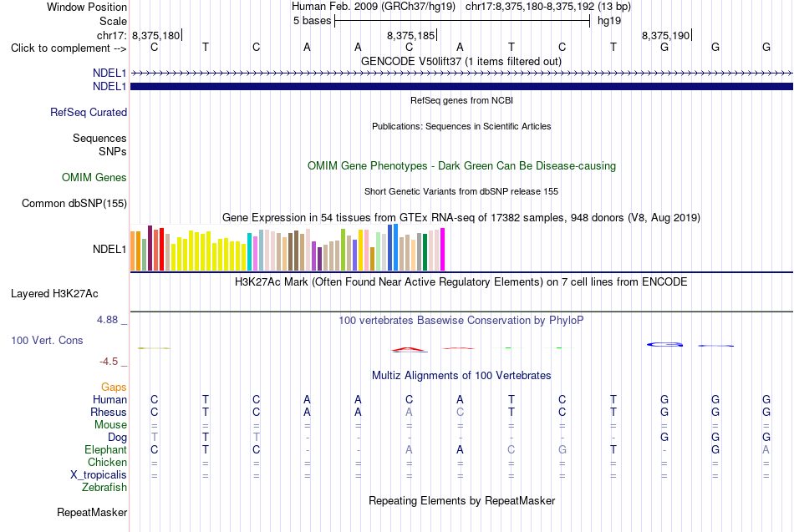The width and height of the screenshot is (794, 532).
Task: Click 'RefSeq genes from NCBI' track title
Action: [461, 100]
